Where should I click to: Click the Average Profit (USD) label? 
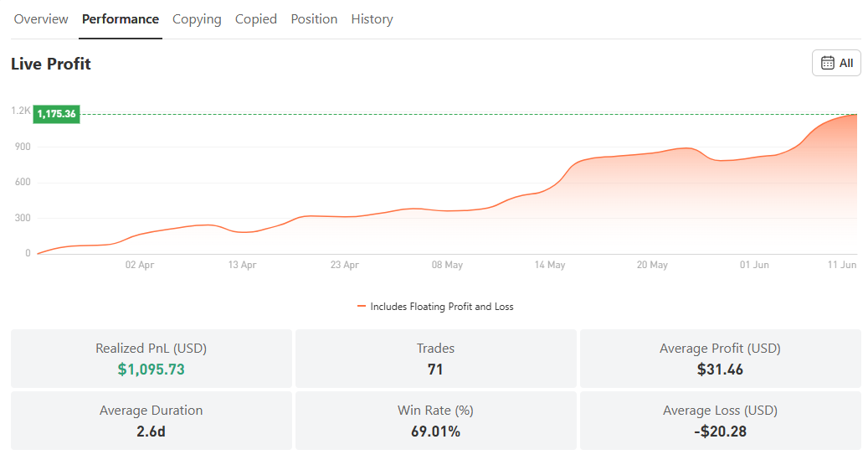[x=720, y=349]
